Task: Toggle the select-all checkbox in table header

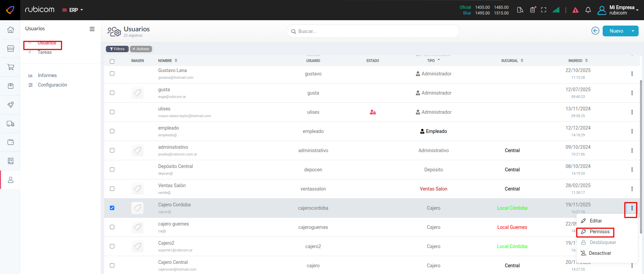Action: point(112,61)
